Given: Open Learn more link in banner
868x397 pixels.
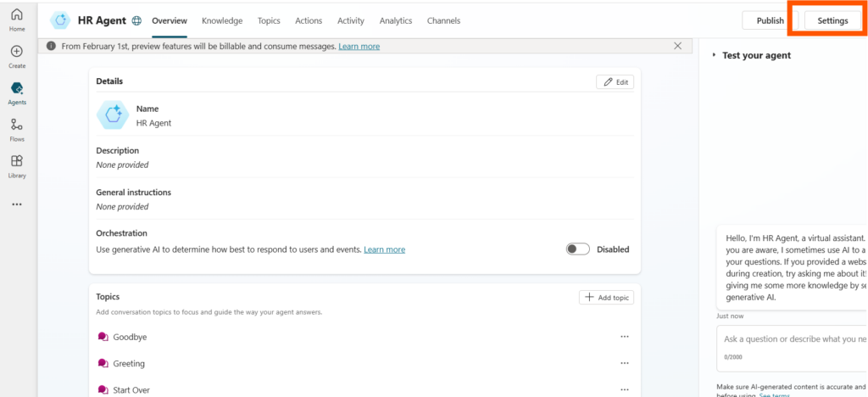Looking at the screenshot, I should click(x=359, y=47).
